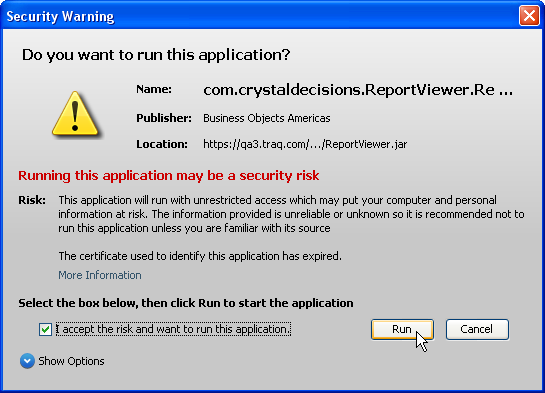
Task: Close the Security Warning dialog
Action: click(529, 16)
